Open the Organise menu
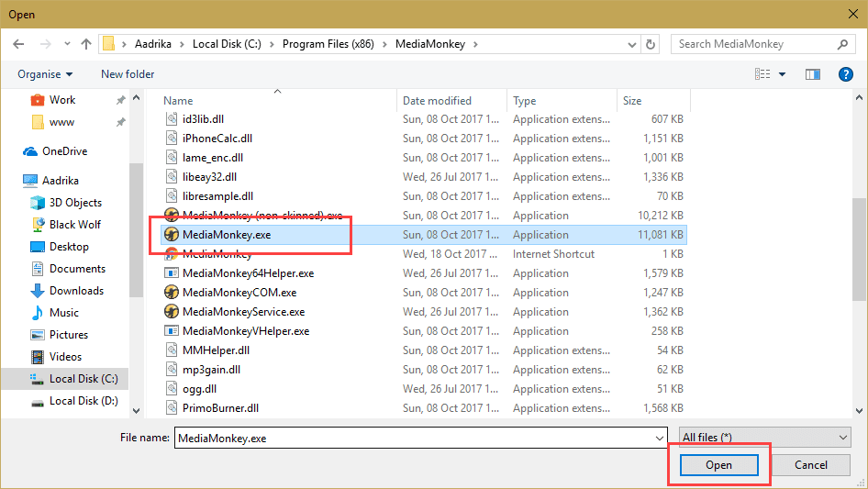The image size is (868, 489). tap(45, 74)
